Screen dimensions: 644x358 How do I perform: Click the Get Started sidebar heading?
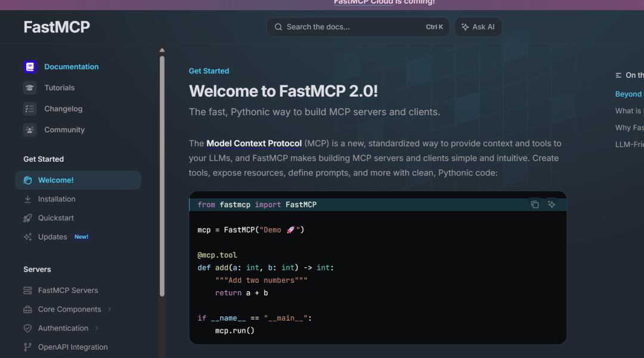(44, 159)
